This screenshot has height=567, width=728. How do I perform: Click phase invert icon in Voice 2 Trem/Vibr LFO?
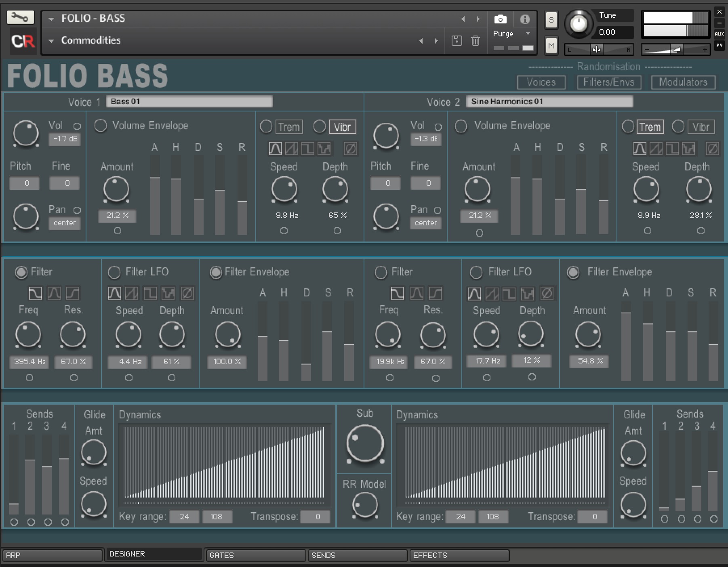click(712, 149)
